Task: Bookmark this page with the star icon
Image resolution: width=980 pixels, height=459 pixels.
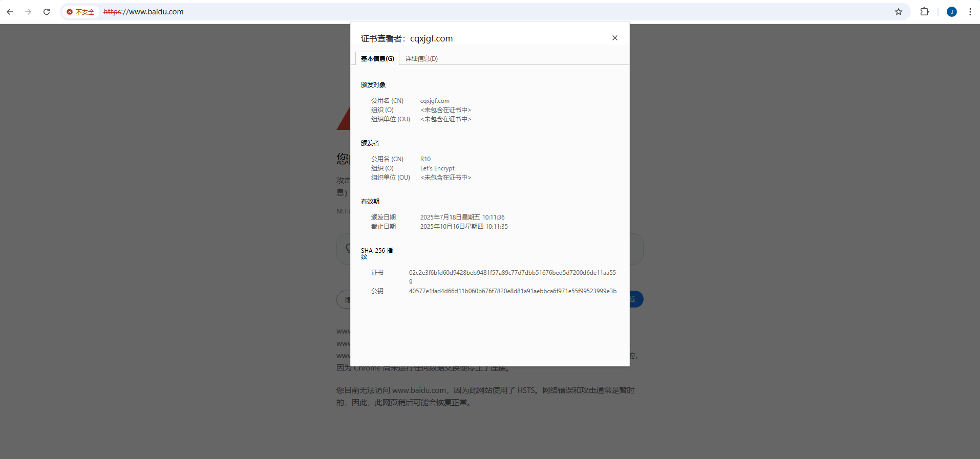Action: click(899, 12)
